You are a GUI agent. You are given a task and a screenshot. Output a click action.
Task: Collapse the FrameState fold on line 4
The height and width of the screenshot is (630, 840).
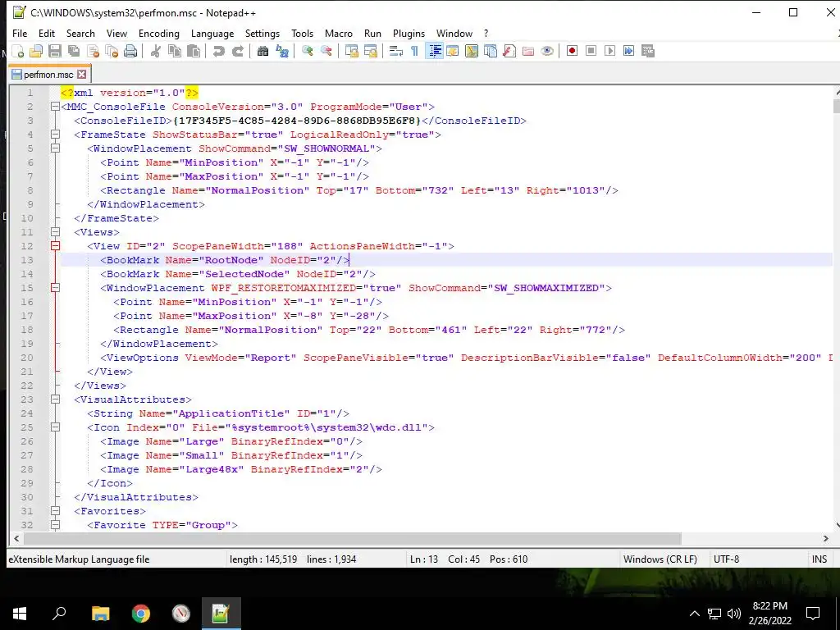click(55, 135)
